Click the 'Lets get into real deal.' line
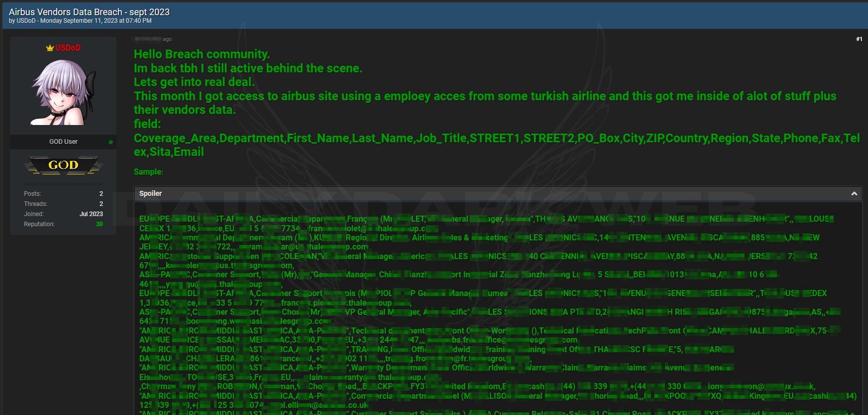Viewport: 868px width, 415px height. pyautogui.click(x=194, y=82)
